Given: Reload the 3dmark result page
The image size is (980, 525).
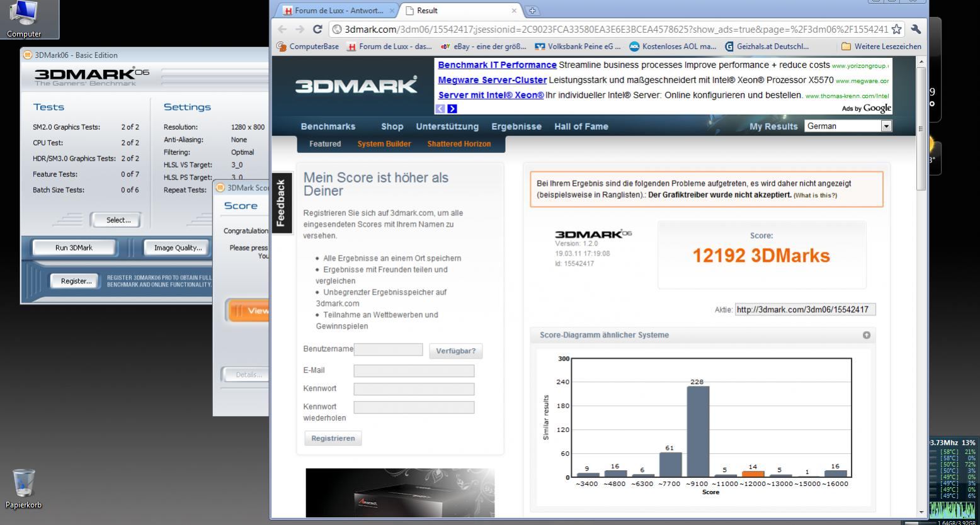Looking at the screenshot, I should (x=317, y=29).
